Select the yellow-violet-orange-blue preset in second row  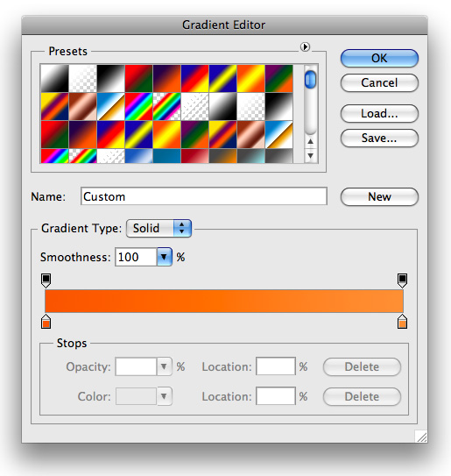(54, 106)
